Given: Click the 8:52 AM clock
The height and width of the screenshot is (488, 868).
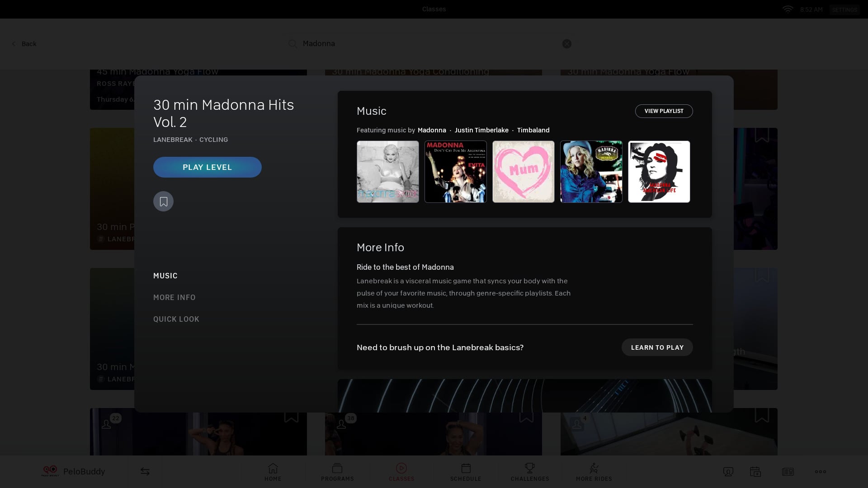Looking at the screenshot, I should [x=811, y=9].
